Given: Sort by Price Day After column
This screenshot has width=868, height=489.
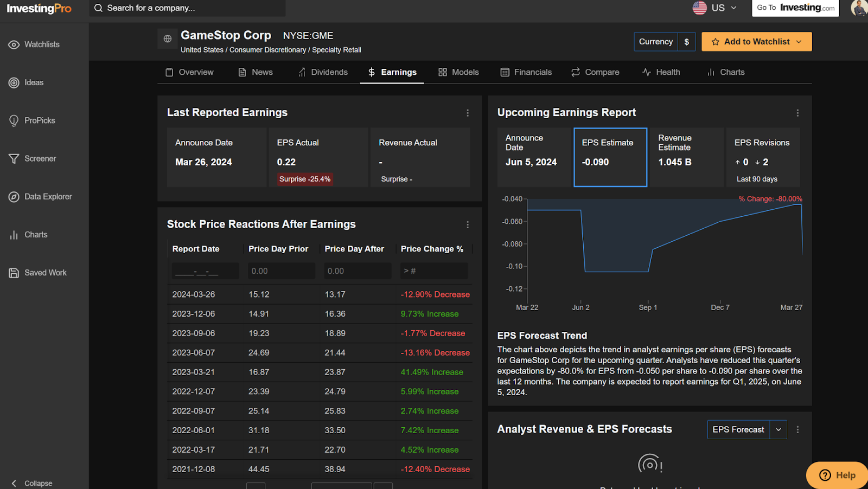Looking at the screenshot, I should pyautogui.click(x=354, y=249).
